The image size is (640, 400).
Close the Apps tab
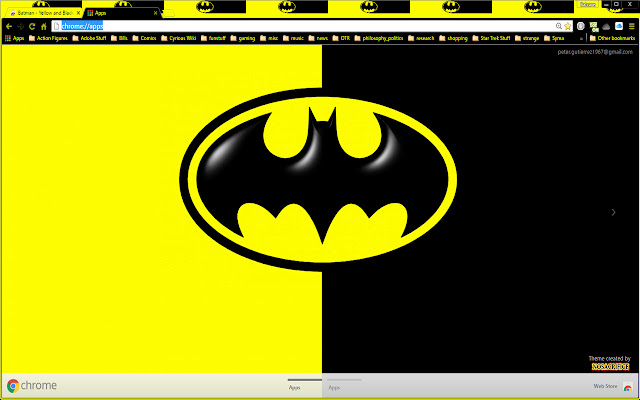click(156, 13)
